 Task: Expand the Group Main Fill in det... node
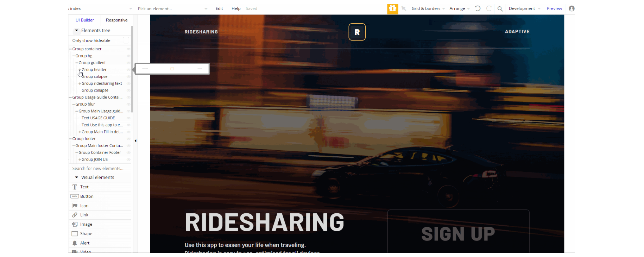80,132
